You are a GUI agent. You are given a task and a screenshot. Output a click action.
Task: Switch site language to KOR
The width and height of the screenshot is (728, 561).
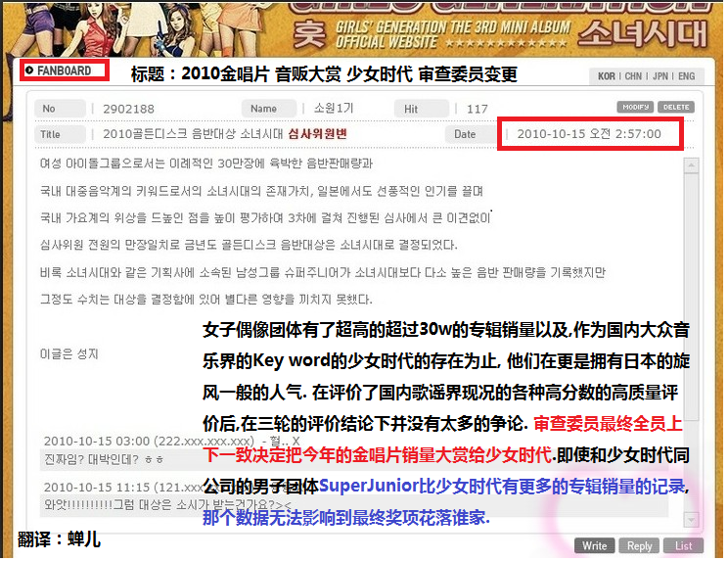coord(607,76)
